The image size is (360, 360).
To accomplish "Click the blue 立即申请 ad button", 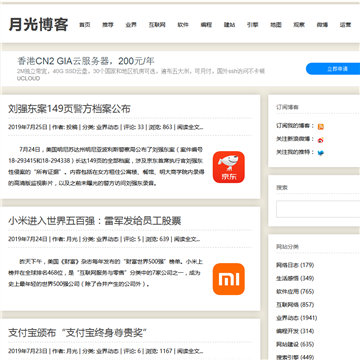I will (333, 69).
